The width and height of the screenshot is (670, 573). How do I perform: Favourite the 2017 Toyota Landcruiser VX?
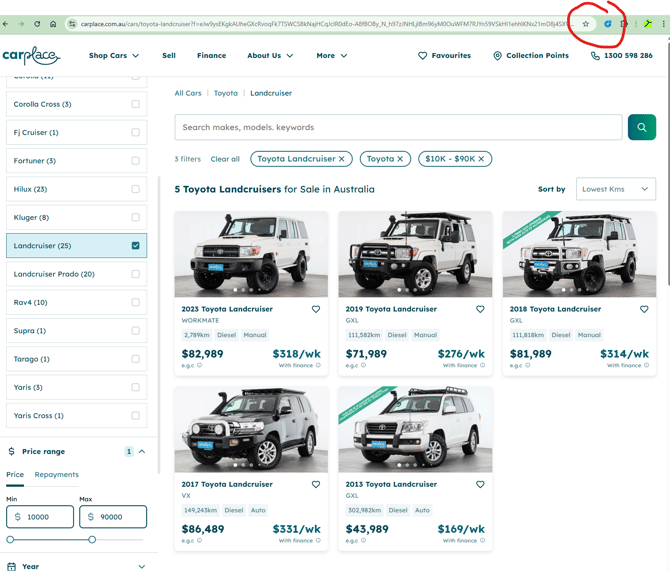point(316,485)
